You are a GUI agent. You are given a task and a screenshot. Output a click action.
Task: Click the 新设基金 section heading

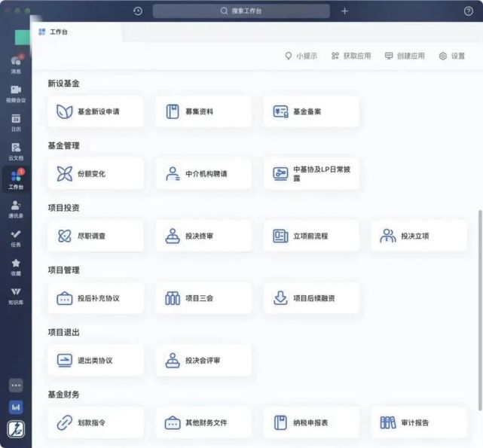point(63,84)
